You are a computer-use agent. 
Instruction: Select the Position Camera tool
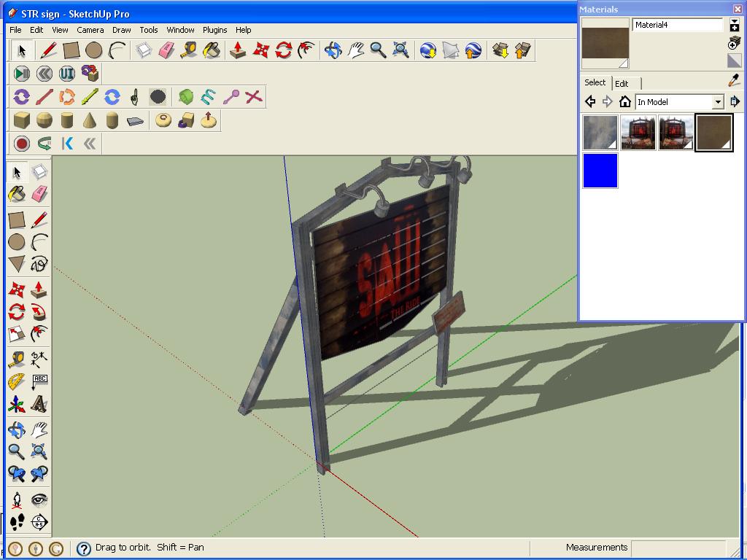[17, 500]
